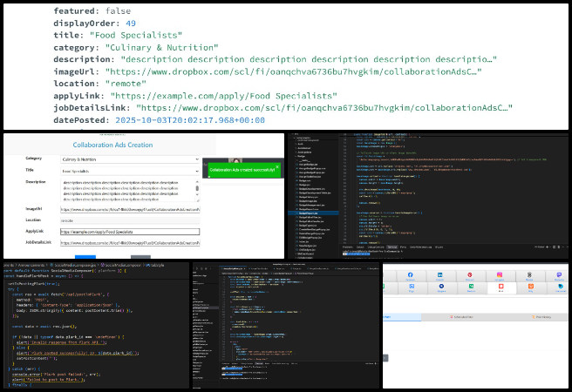
Task: Open the Post History tab
Action: coord(541,316)
